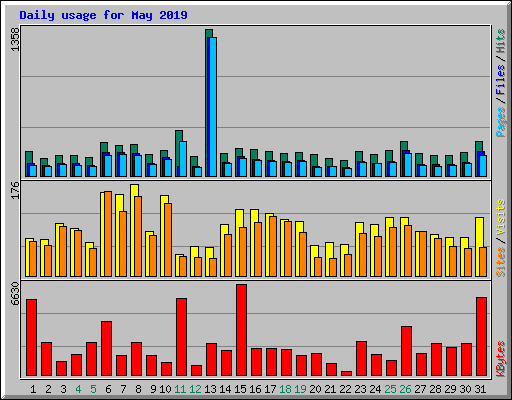Click day 3 on the x-axis
Screen dimensions: 512x400
pyautogui.click(x=63, y=389)
